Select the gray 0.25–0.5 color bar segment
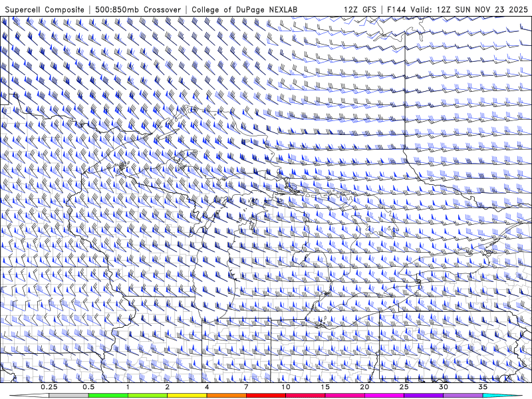This screenshot has width=532, height=399. (x=68, y=396)
